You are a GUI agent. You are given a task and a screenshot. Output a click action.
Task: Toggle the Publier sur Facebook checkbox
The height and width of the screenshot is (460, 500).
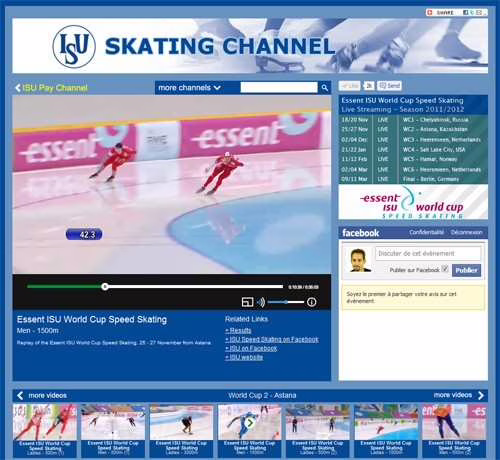444,269
